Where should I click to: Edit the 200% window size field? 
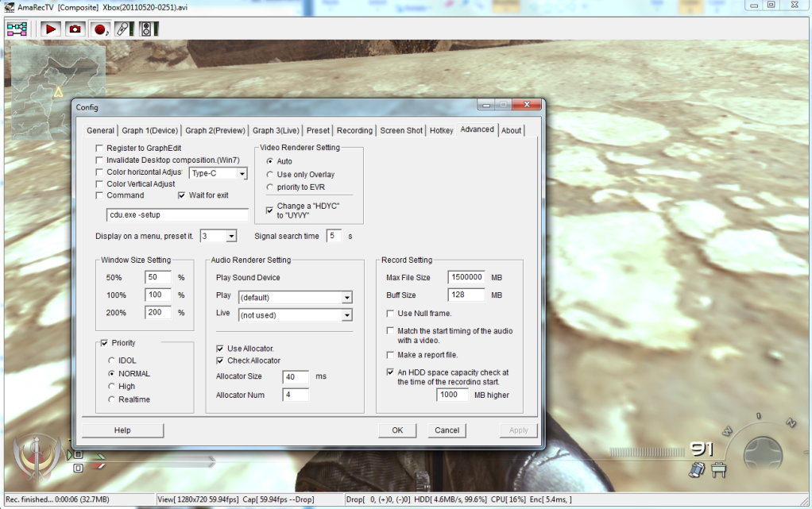[158, 313]
